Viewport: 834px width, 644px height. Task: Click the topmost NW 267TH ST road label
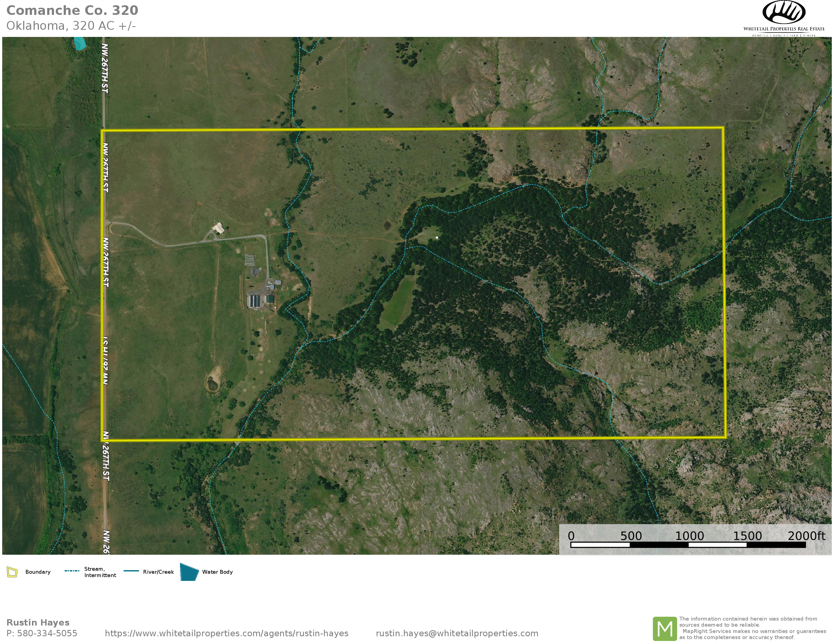point(105,68)
